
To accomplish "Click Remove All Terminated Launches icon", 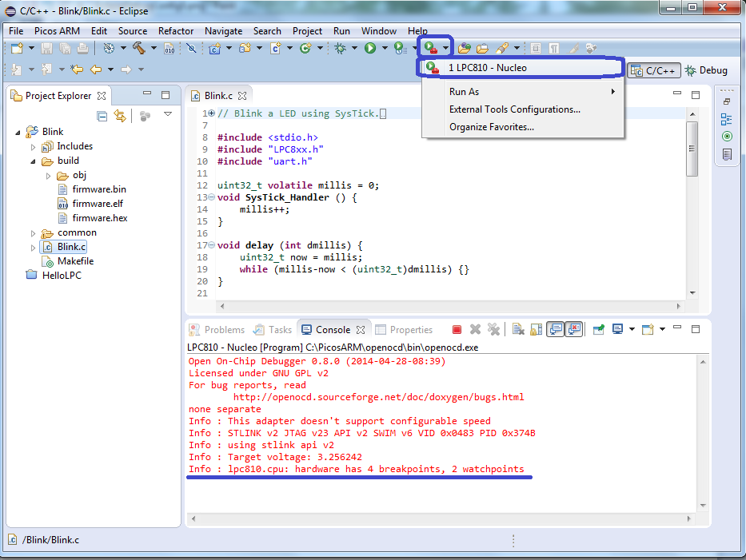I will tap(493, 329).
